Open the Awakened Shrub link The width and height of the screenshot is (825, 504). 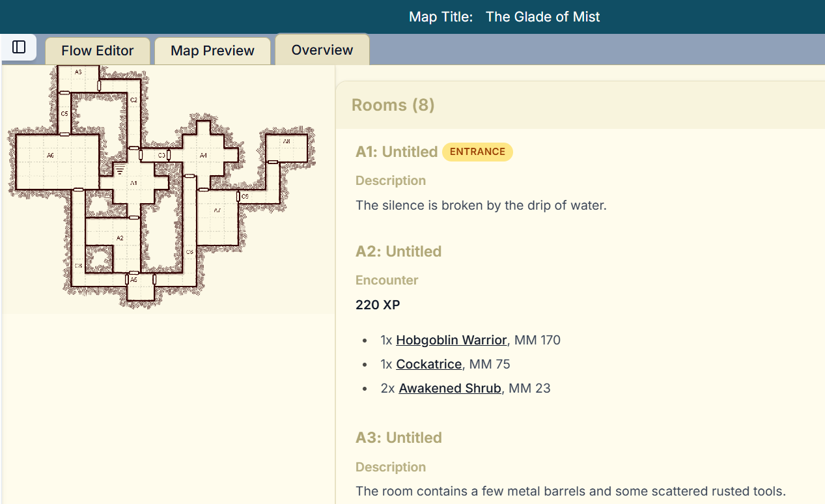tap(449, 388)
